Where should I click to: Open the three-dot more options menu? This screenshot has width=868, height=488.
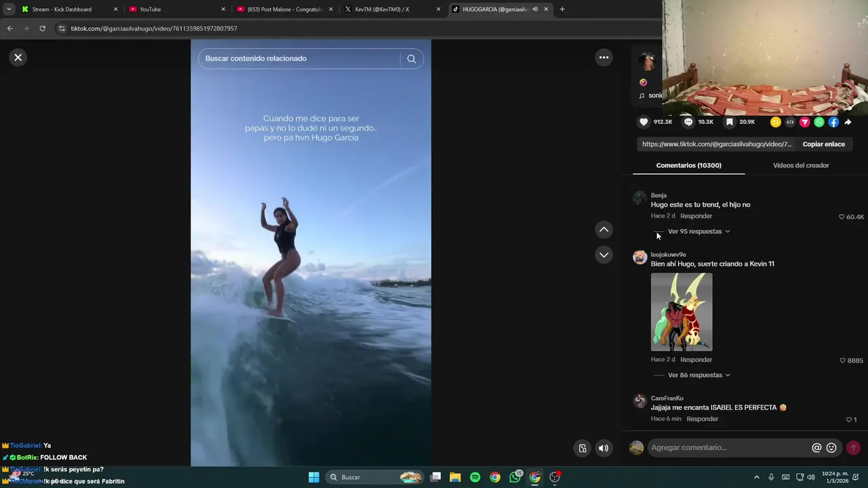[604, 58]
